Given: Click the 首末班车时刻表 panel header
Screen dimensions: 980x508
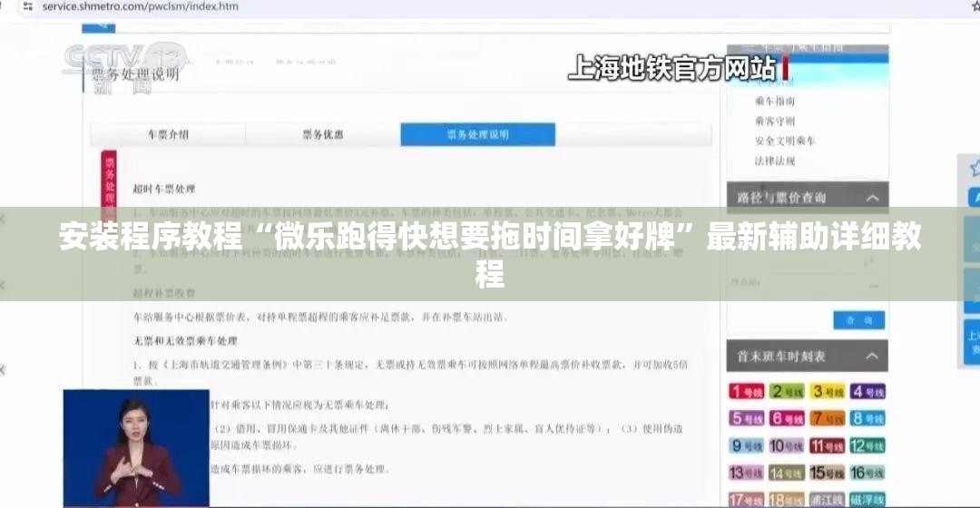Looking at the screenshot, I should (x=807, y=357).
